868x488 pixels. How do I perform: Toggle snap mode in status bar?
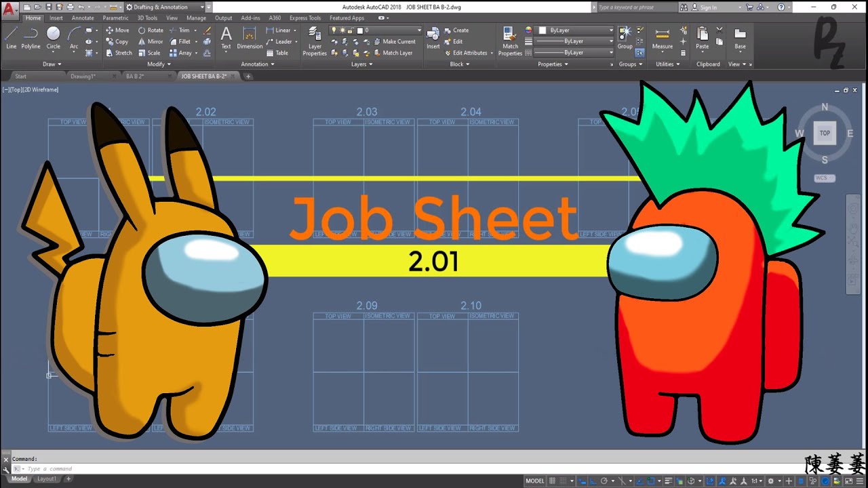tap(564, 481)
